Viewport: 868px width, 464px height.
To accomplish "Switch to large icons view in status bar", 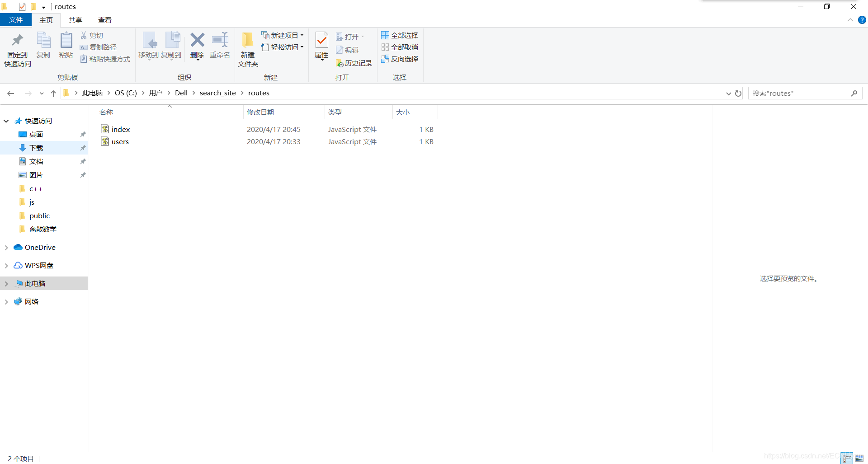I will (859, 458).
